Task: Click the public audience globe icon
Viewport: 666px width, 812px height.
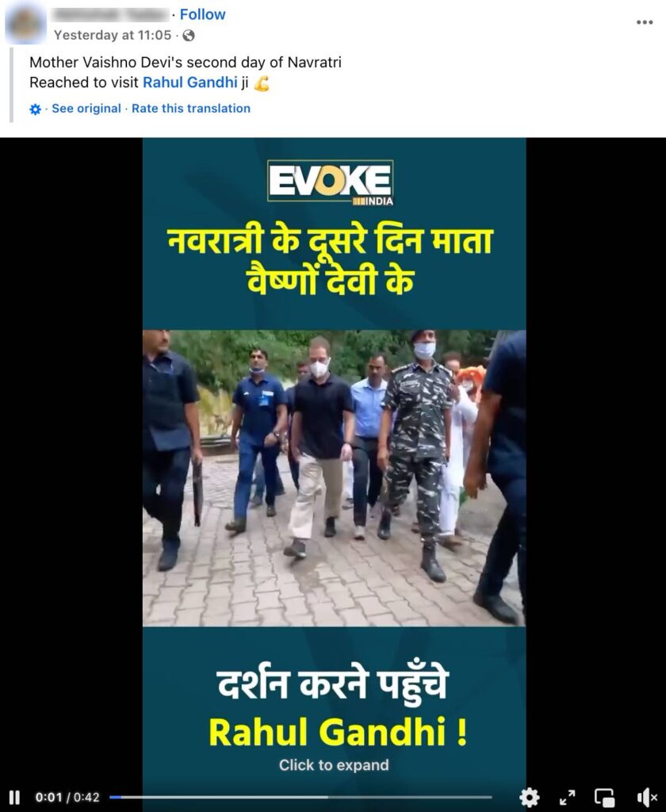Action: tap(189, 35)
